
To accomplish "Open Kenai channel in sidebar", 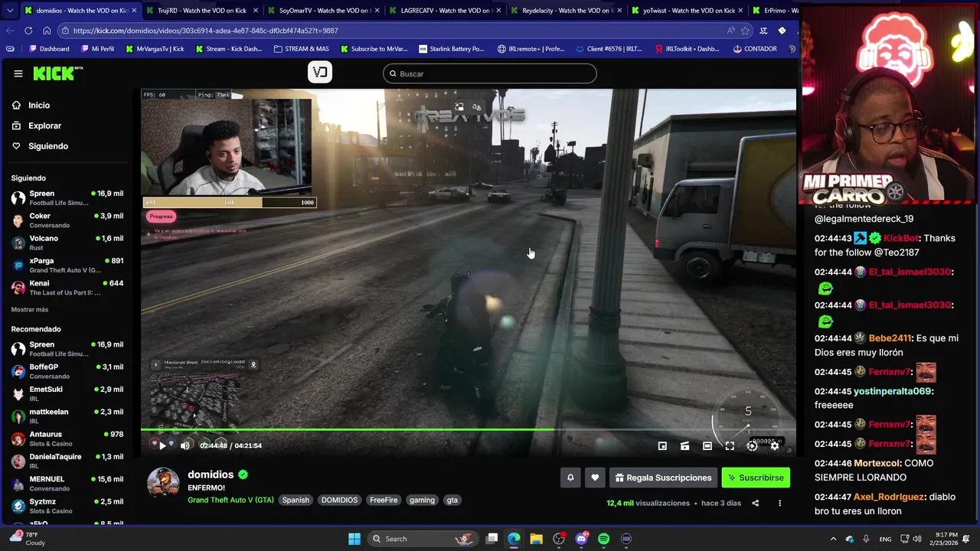I will point(67,288).
